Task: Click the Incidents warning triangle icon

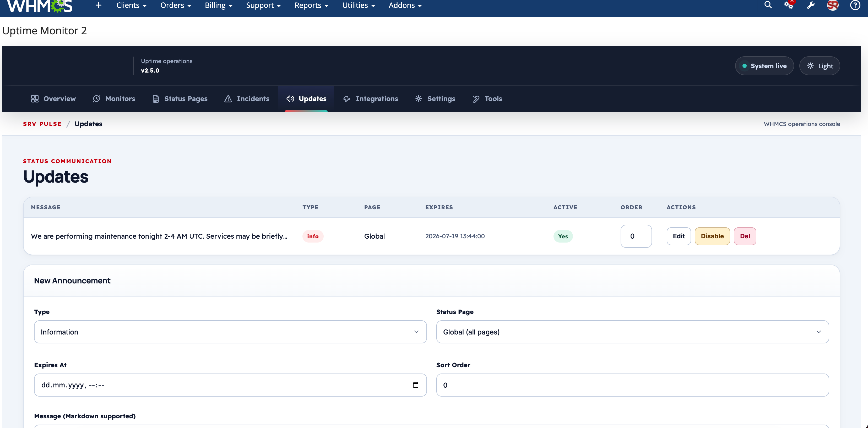Action: tap(228, 99)
